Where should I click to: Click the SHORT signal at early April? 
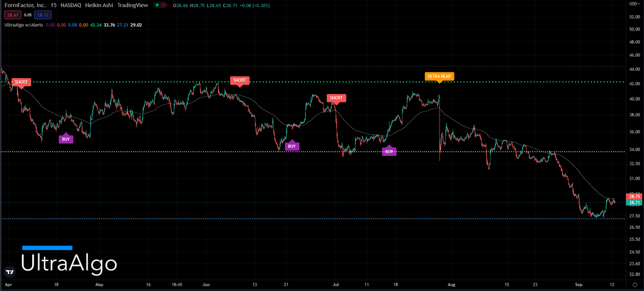[21, 83]
